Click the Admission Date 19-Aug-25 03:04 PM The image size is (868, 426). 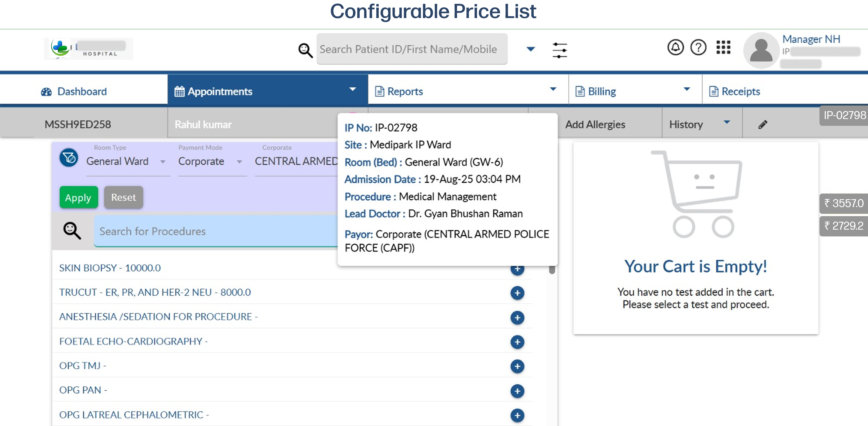click(x=432, y=179)
